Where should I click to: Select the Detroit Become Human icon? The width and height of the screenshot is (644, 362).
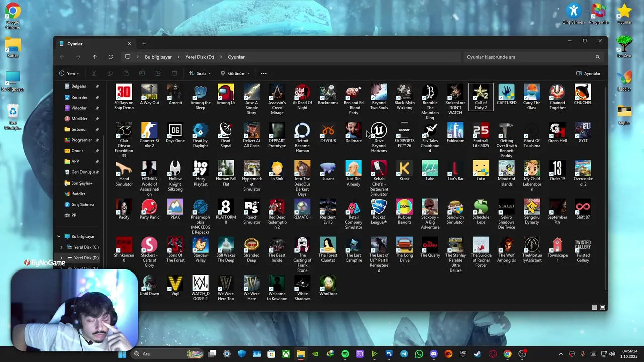click(x=302, y=138)
